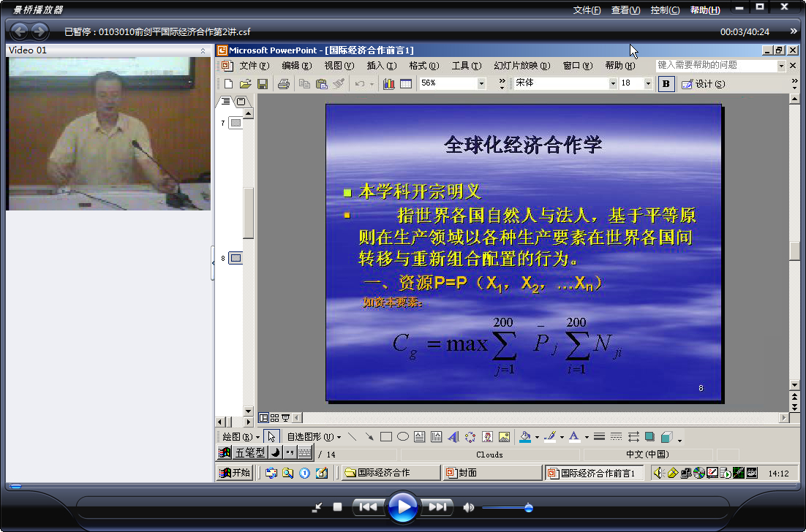Click the Insert Table icon

click(406, 84)
